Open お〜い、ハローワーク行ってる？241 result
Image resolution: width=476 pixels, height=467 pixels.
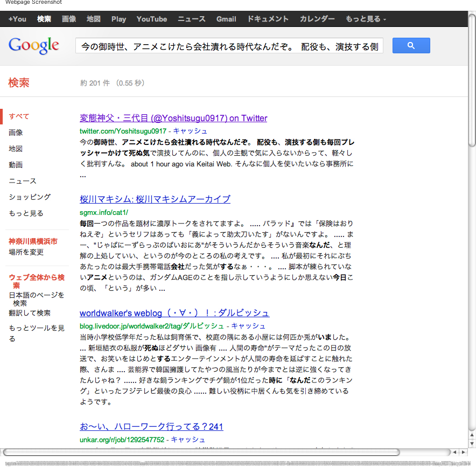click(x=151, y=427)
